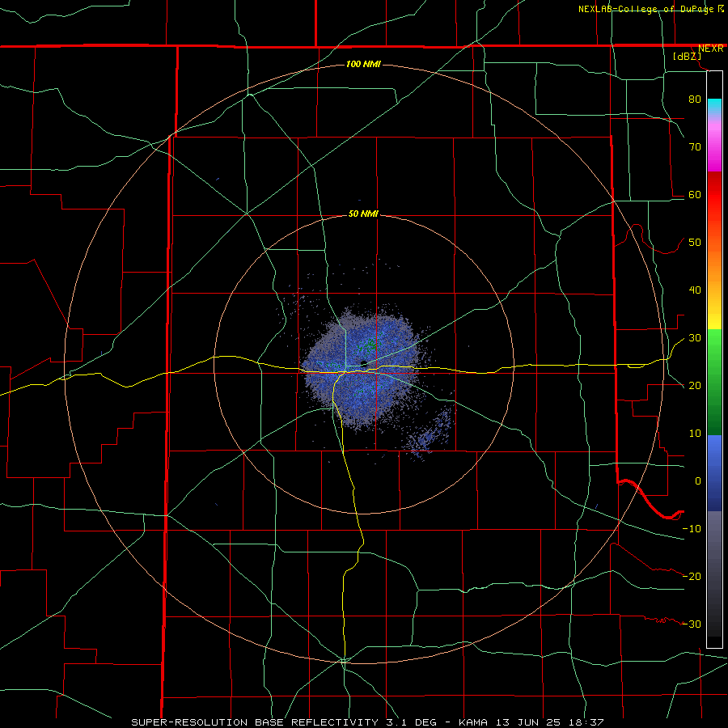Click the 30 value on the dBZ scale
728x728 pixels.
pyautogui.click(x=695, y=338)
